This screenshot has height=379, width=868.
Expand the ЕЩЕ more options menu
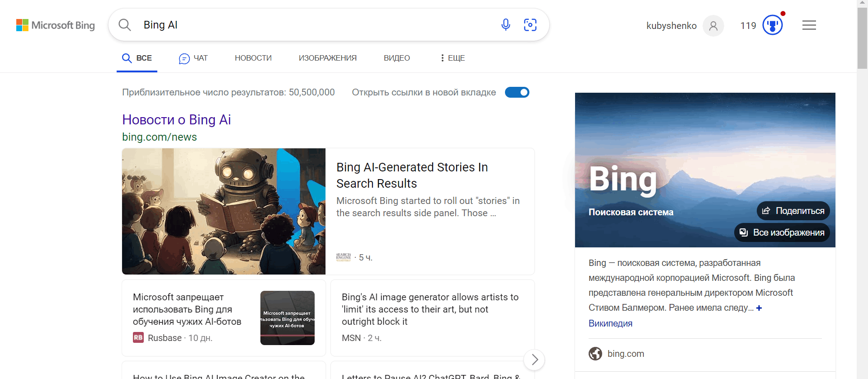point(453,58)
